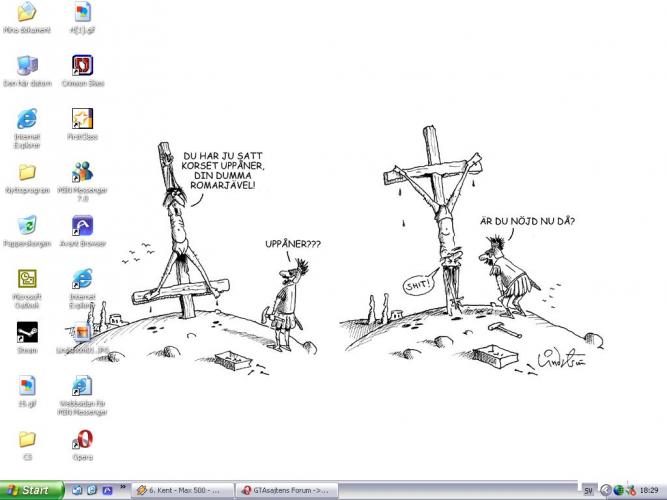
Task: Open the Mina dokument folder
Action: pyautogui.click(x=27, y=14)
